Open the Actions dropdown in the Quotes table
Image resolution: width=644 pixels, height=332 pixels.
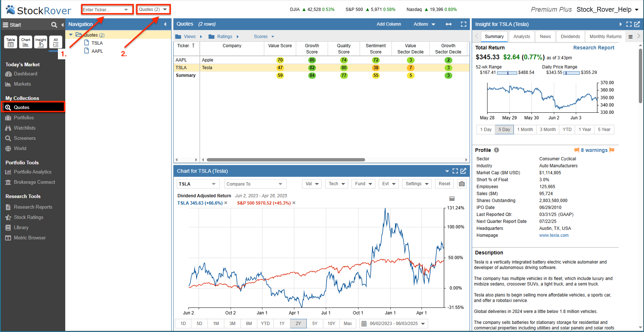click(x=424, y=24)
